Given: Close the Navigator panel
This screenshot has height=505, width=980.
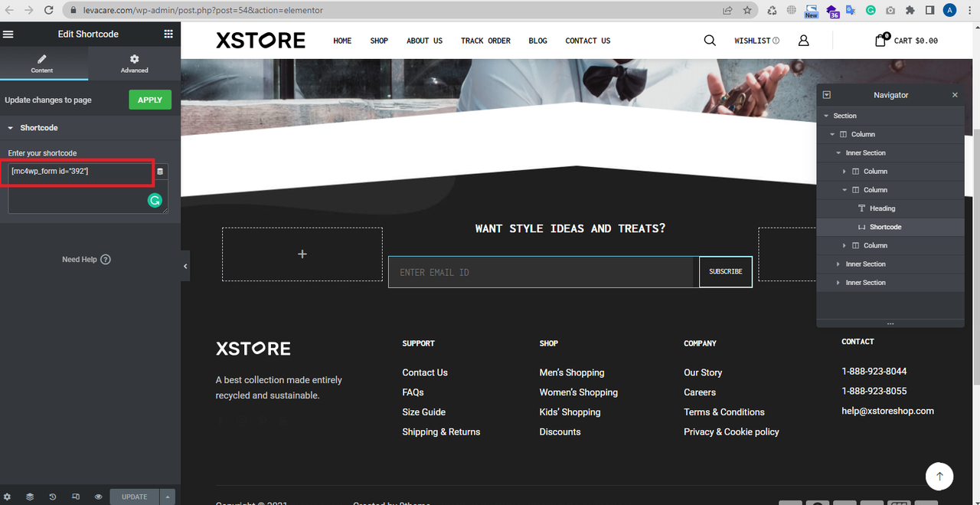Looking at the screenshot, I should [x=955, y=95].
